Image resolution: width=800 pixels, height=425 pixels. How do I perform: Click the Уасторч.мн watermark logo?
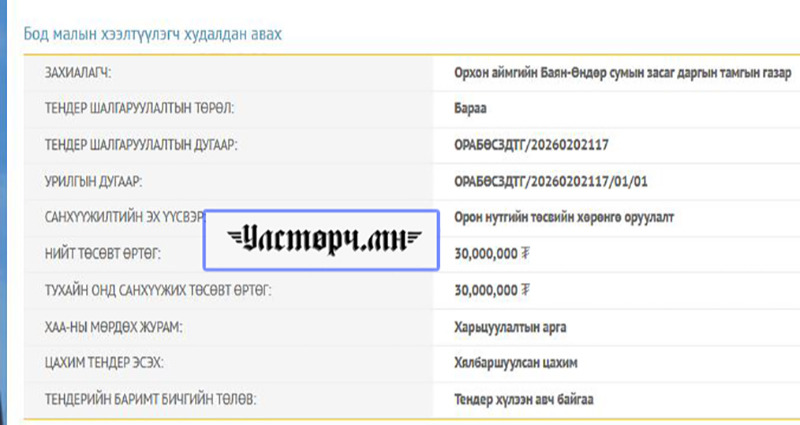coord(320,241)
